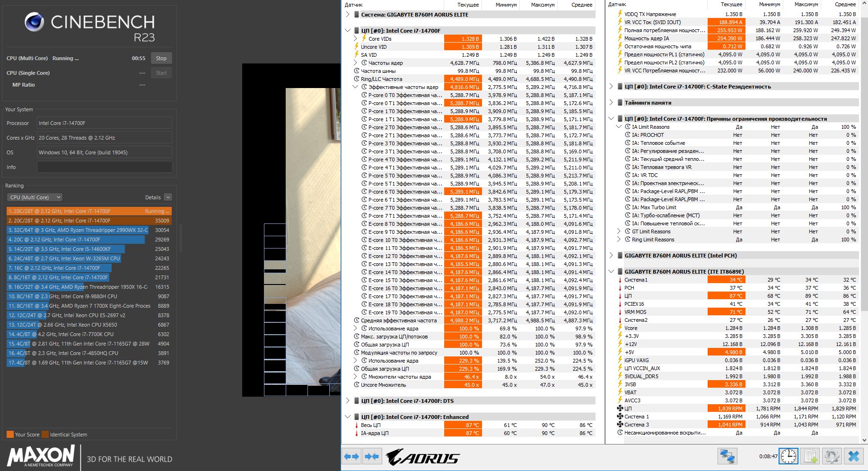Select the Threadripper 2990WX ranking entry

(x=89, y=230)
